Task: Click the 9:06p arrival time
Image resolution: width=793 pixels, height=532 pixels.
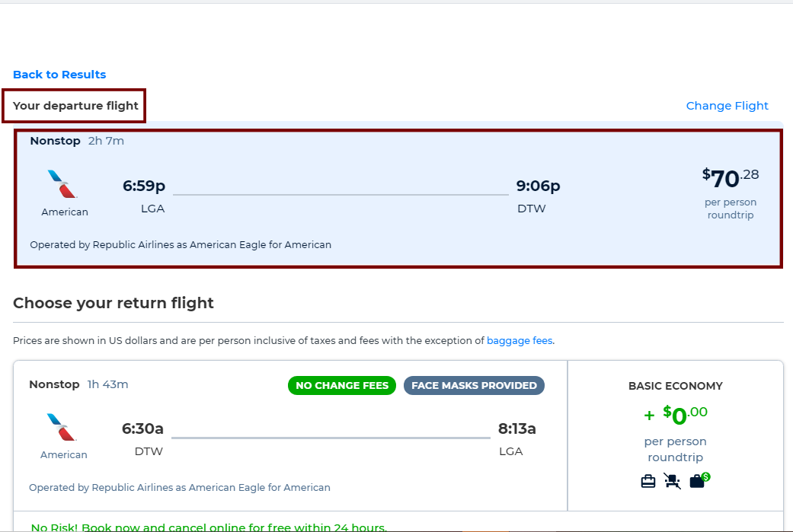Action: [538, 186]
